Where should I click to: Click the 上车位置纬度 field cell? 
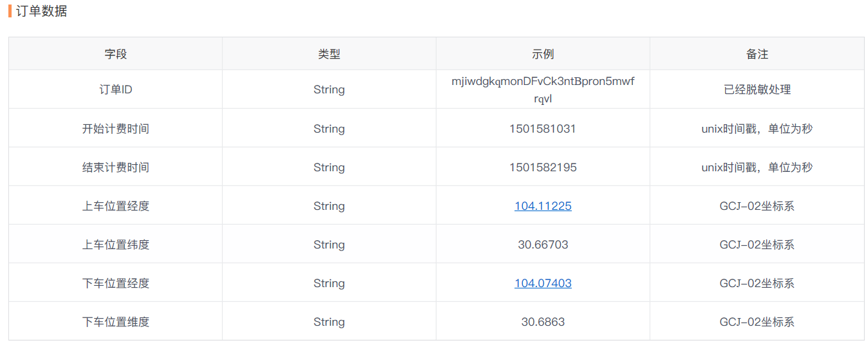click(x=116, y=245)
